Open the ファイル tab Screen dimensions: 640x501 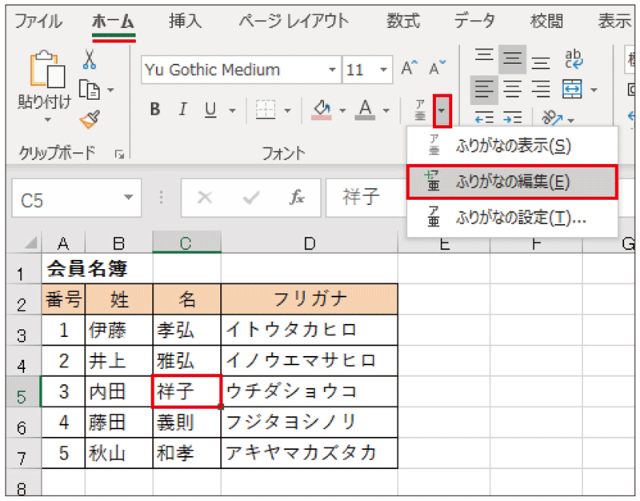[38, 21]
